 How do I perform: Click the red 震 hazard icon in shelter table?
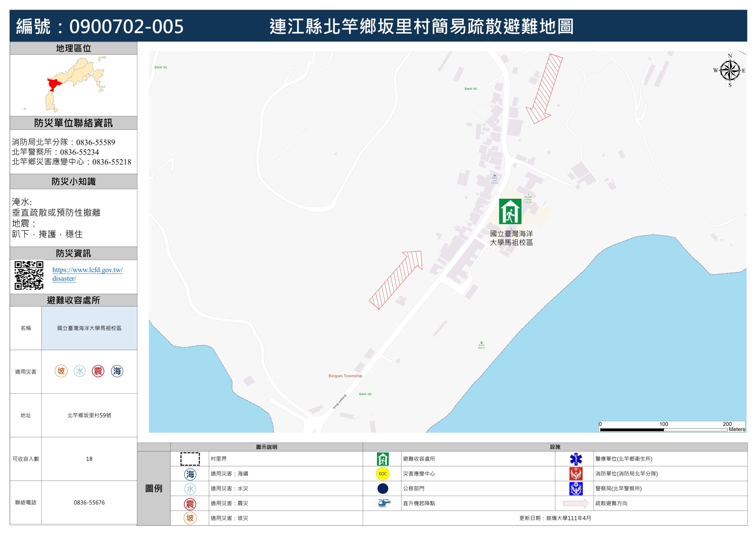[98, 371]
